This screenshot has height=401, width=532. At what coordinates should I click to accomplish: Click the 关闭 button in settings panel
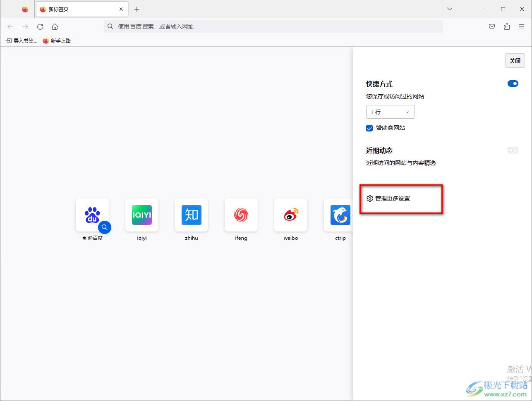[515, 61]
